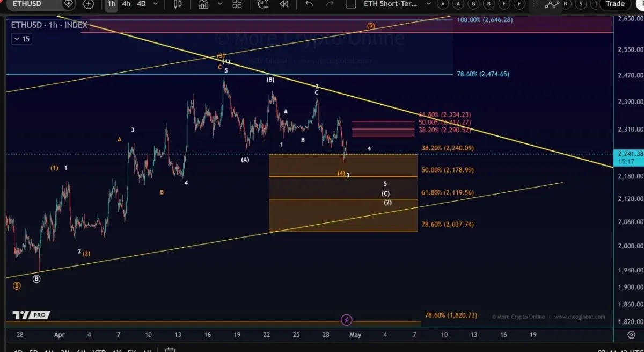Viewport: 644px width, 352px height.
Task: Click the ETHUSD · 1h · INDEX legend title
Action: (49, 25)
